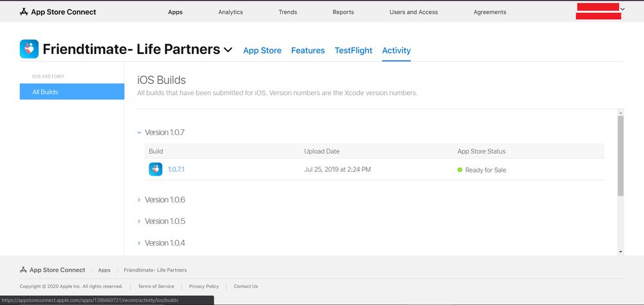
Task: Collapse the Version 1.0.7 section
Action: tap(139, 133)
